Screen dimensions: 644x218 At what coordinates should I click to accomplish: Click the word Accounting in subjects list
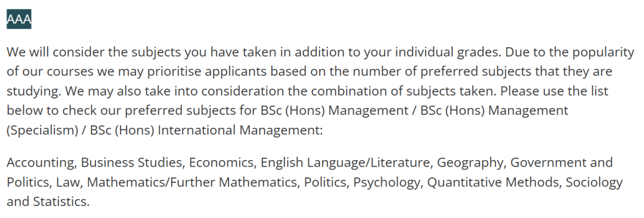[x=42, y=163]
